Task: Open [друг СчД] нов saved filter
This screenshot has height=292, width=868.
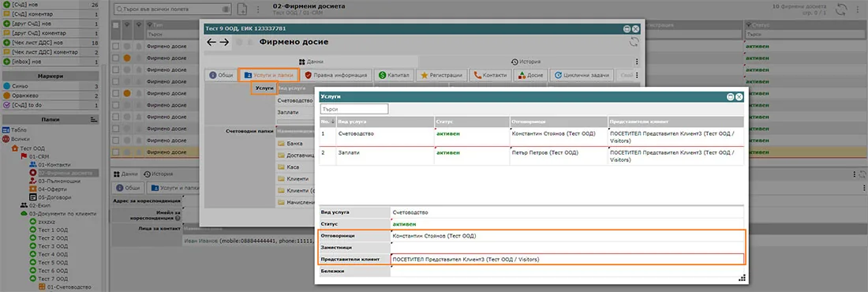Action: (x=51, y=24)
